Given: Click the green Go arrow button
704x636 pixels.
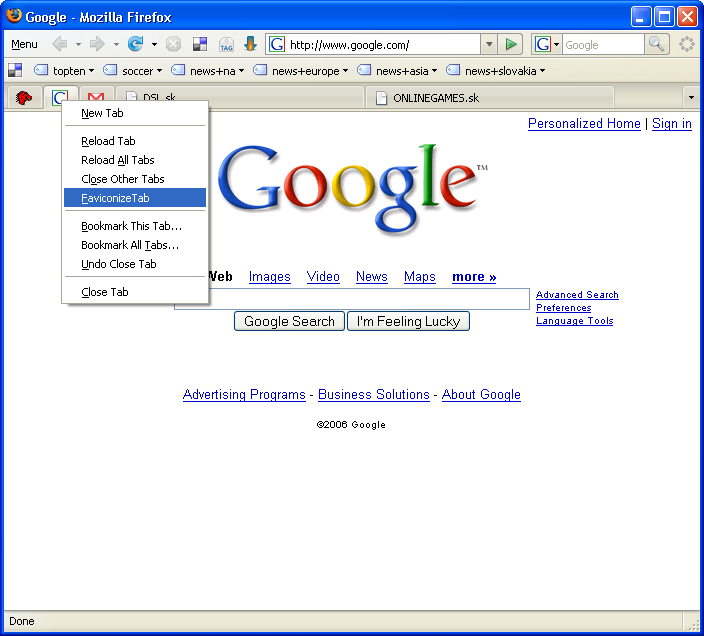Looking at the screenshot, I should point(510,44).
